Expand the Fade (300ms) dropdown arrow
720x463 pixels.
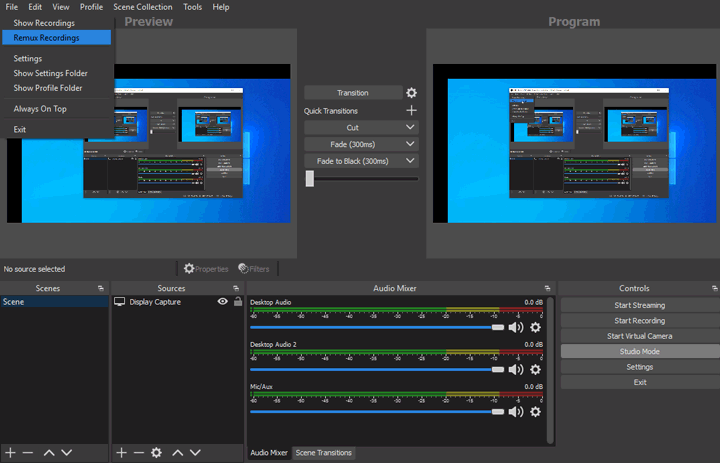pyautogui.click(x=410, y=144)
